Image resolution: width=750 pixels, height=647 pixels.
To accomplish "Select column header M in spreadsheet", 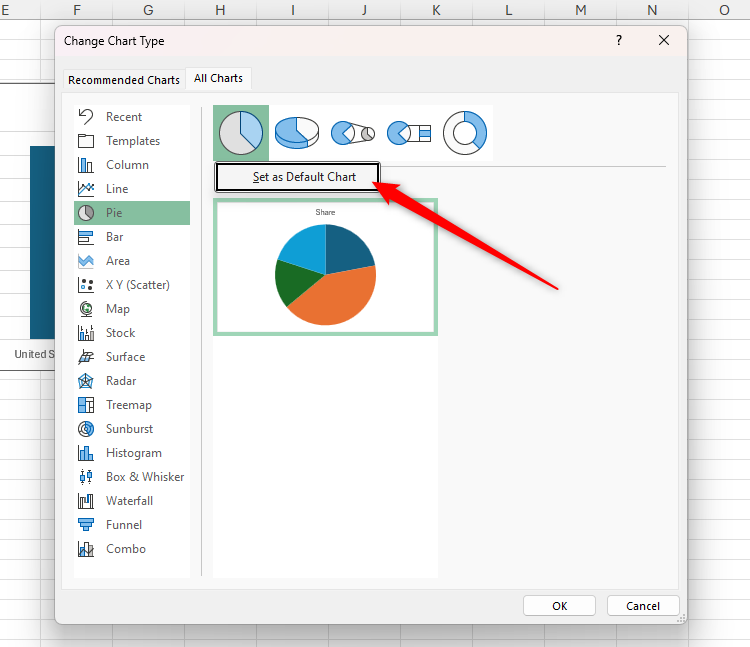I will [x=581, y=10].
